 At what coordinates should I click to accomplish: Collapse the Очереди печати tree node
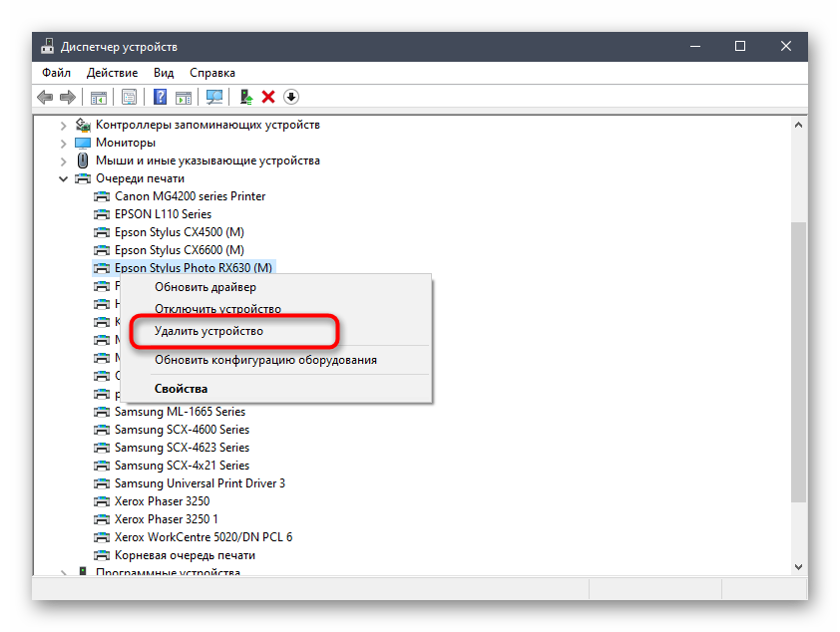pyautogui.click(x=64, y=178)
